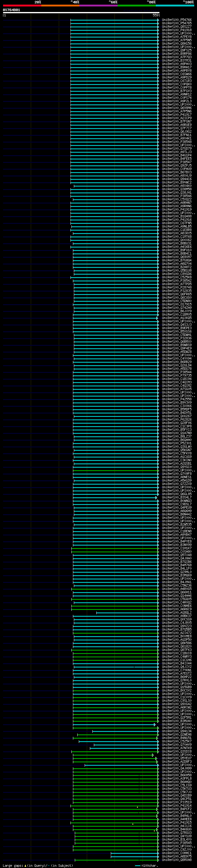Viewport: 197px width, 868px height.
Task: Choose the UniRef100_C5KTU3 entry
Action: click(176, 789)
